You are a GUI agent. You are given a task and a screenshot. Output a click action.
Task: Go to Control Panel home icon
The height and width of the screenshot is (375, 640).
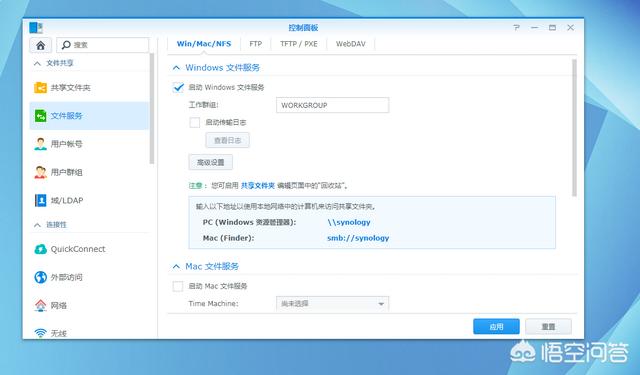(x=40, y=45)
